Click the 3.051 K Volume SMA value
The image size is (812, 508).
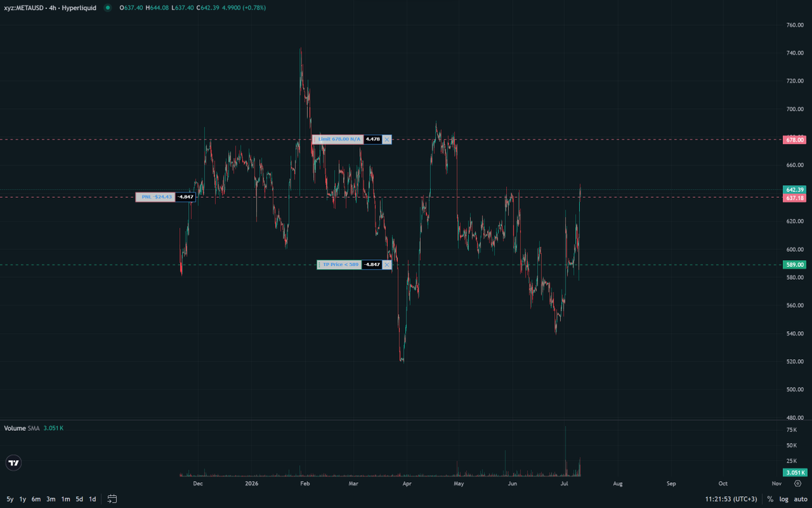53,429
